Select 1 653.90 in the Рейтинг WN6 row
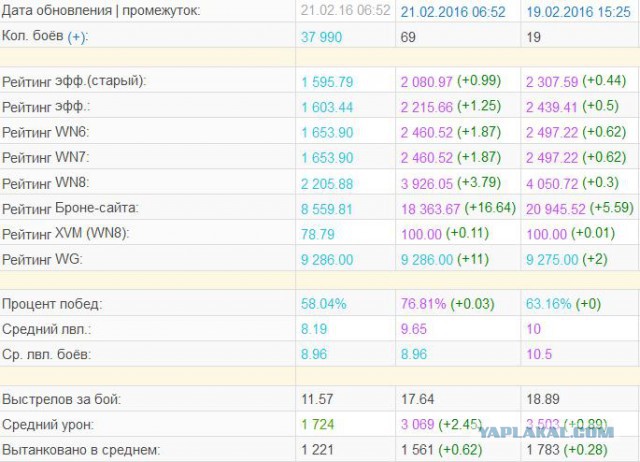The width and height of the screenshot is (640, 462). (x=327, y=133)
